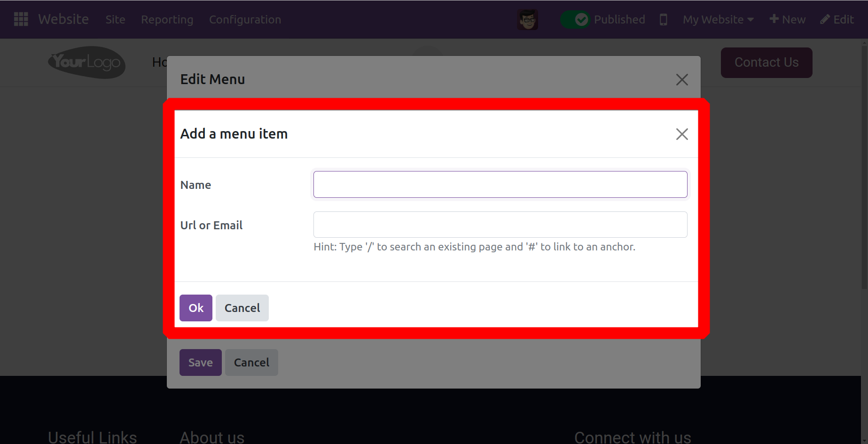
Task: Click the Contact Us button
Action: [x=766, y=62]
